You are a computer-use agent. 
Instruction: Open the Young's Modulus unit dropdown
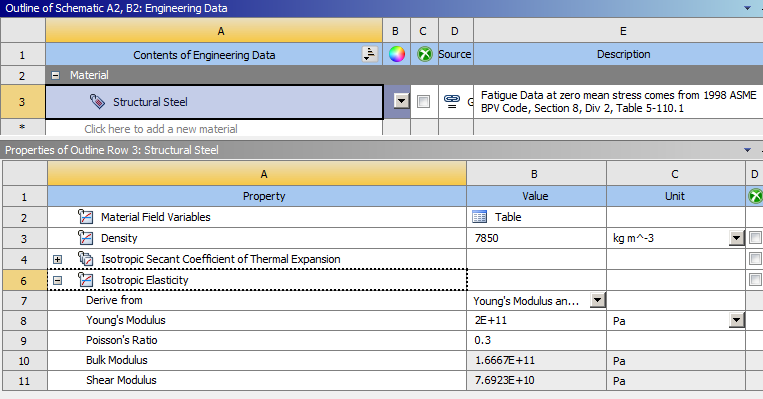click(737, 320)
